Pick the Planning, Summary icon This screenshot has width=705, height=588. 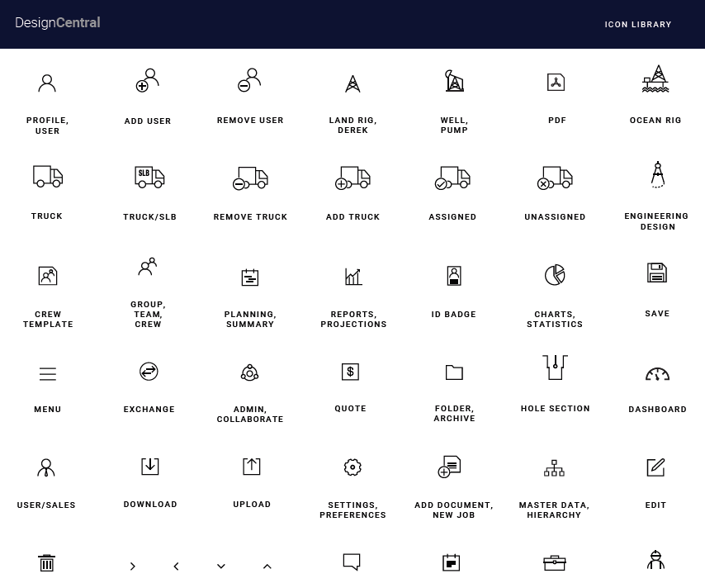click(x=250, y=277)
